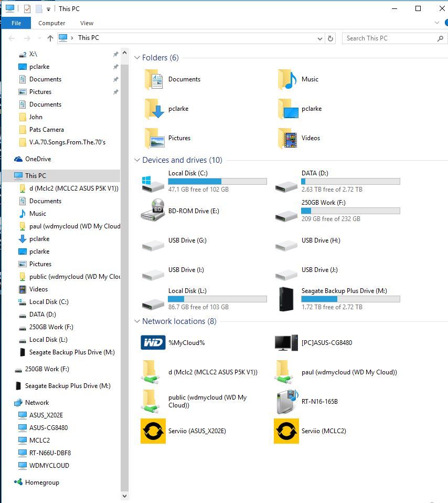Open the DATA (D:) drive in main pane

[x=337, y=181]
